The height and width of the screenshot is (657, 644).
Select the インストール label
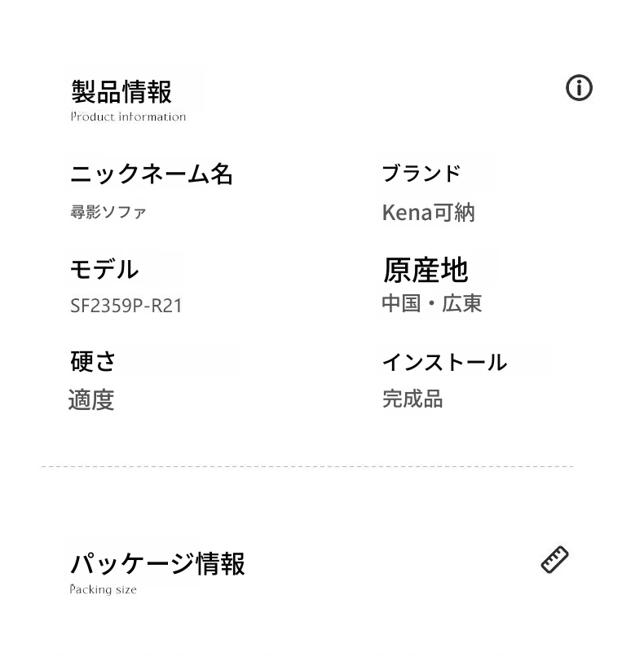[x=444, y=363]
